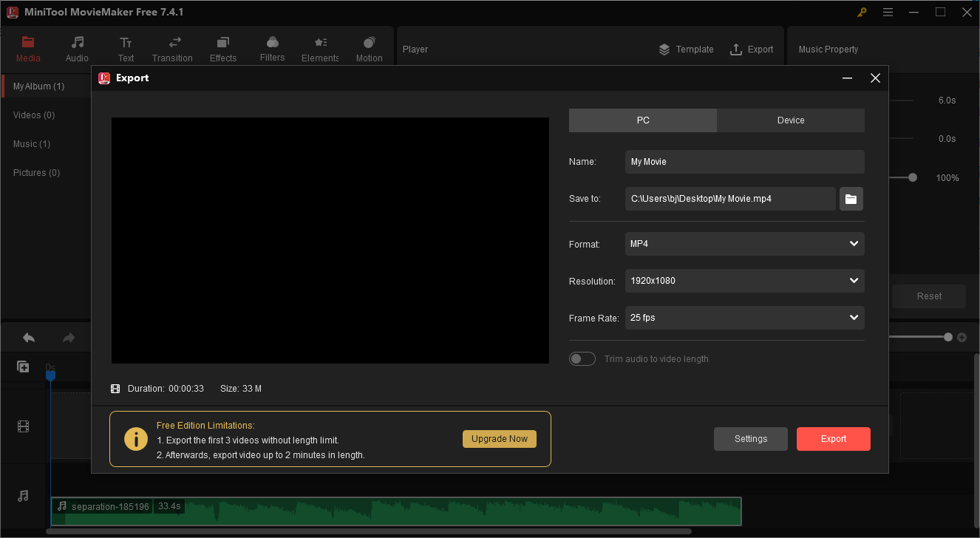Click the Name field containing My Movie
The width and height of the screenshot is (980, 538).
click(x=745, y=162)
